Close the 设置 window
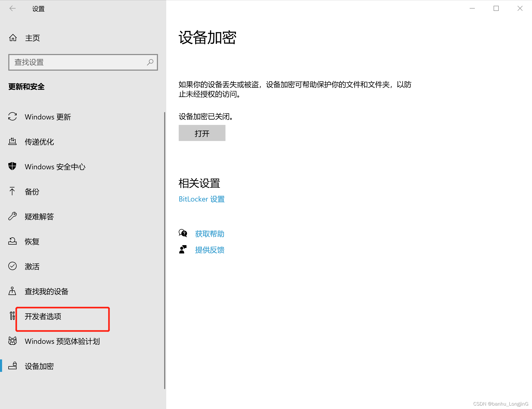Screen dimensions: 532x409 520,9
